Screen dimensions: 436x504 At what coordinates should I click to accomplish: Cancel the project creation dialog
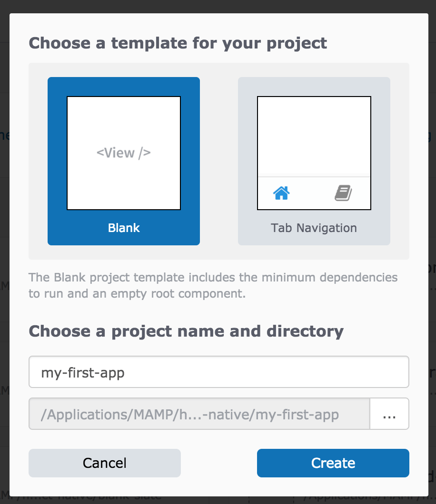104,463
